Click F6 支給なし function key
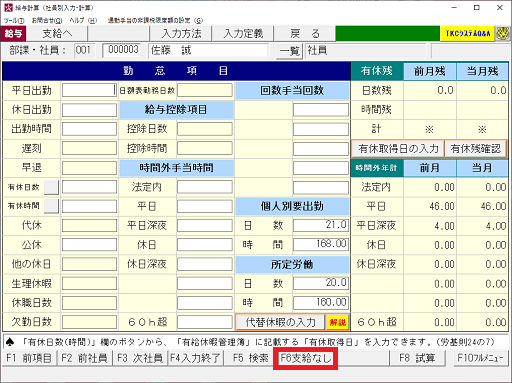Viewport: 512px width, 383px height. click(306, 358)
